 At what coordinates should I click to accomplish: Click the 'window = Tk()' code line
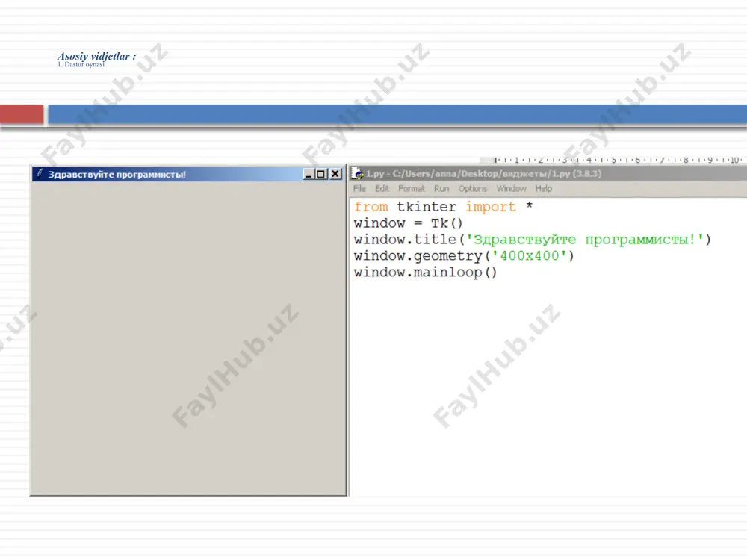click(409, 223)
